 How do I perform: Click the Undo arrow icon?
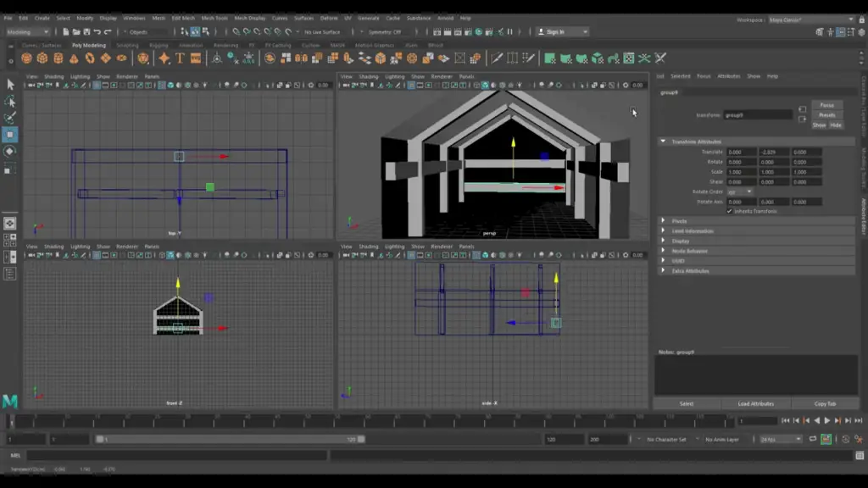[x=97, y=32]
